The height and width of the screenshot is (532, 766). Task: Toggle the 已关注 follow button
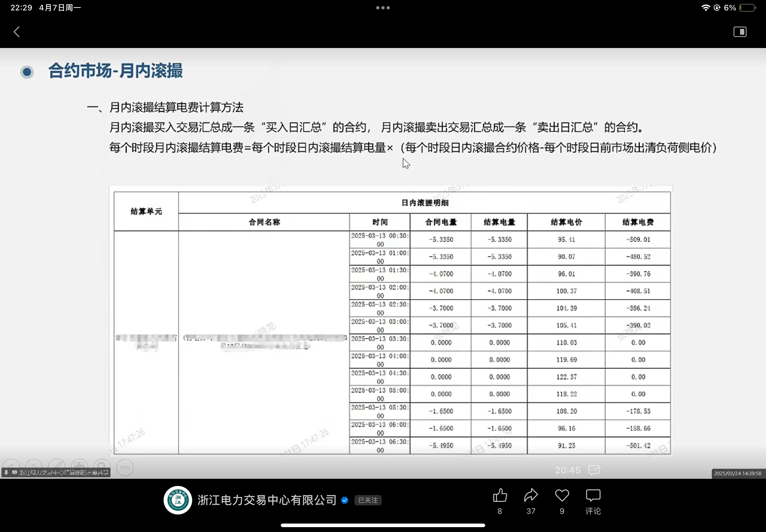pyautogui.click(x=367, y=500)
